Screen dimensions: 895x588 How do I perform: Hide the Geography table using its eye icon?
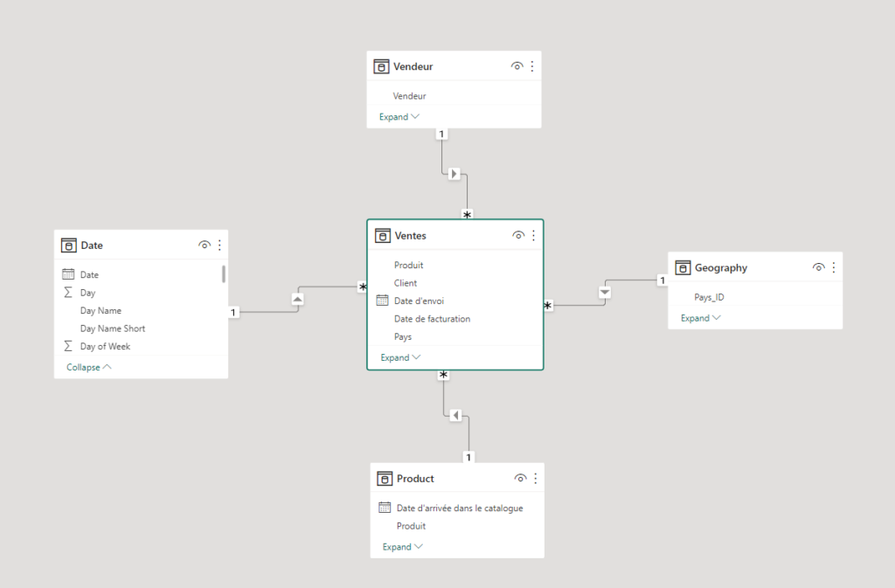pos(818,267)
